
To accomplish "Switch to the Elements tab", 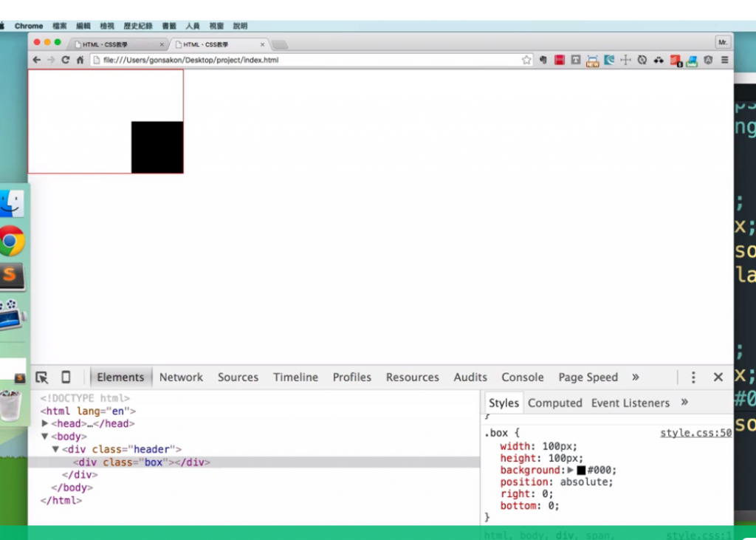I will click(120, 377).
